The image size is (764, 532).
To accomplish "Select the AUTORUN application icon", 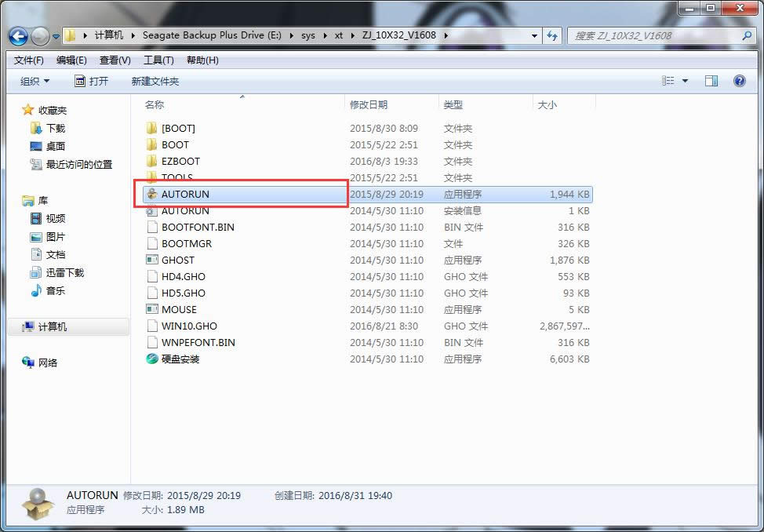I will 152,194.
